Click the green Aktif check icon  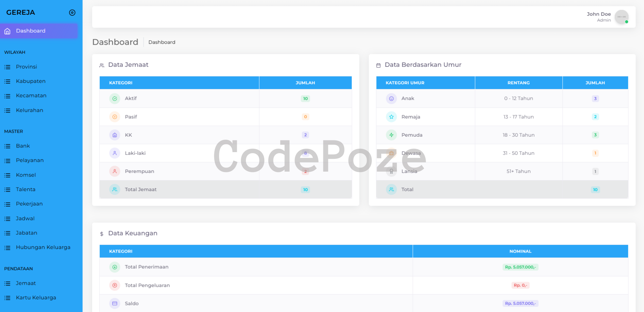pyautogui.click(x=115, y=98)
